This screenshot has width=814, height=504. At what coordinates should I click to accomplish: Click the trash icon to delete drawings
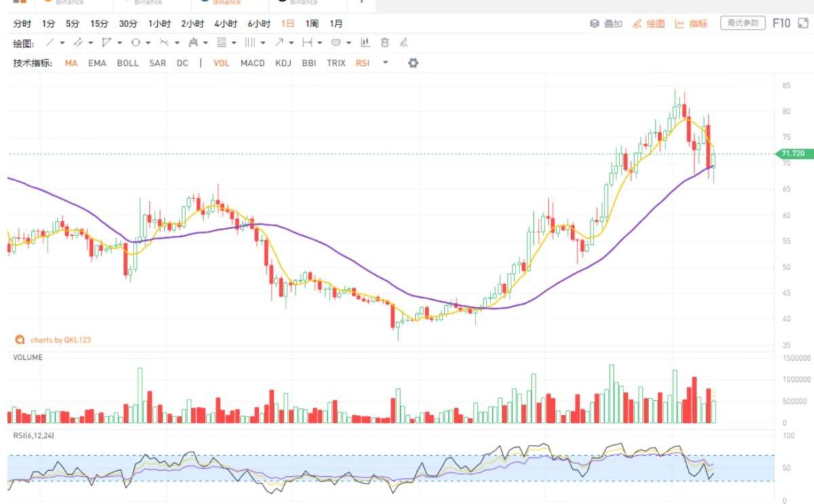(385, 43)
